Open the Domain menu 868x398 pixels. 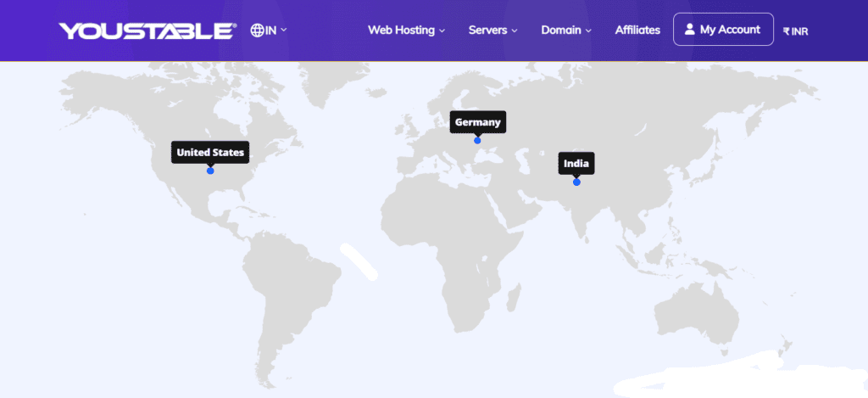pyautogui.click(x=561, y=30)
